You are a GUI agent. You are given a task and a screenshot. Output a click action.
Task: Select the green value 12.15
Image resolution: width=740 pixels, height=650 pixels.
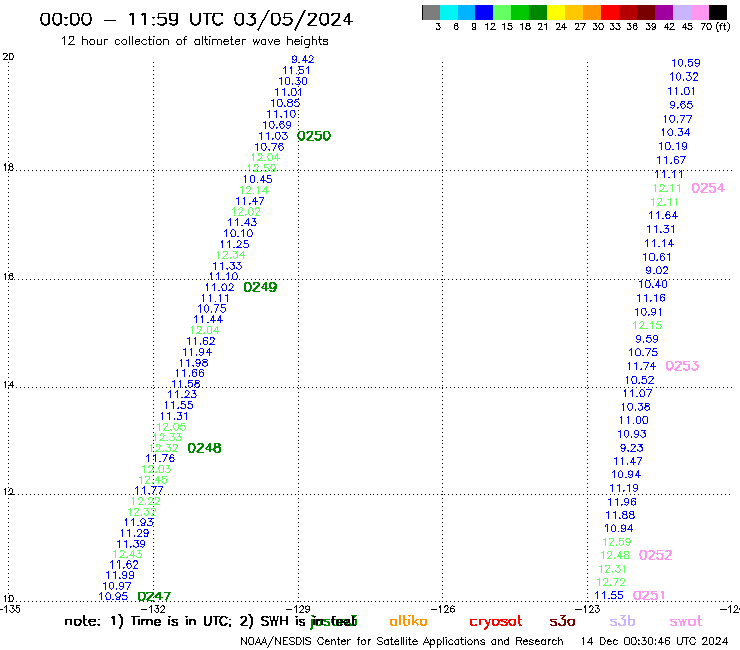click(647, 325)
